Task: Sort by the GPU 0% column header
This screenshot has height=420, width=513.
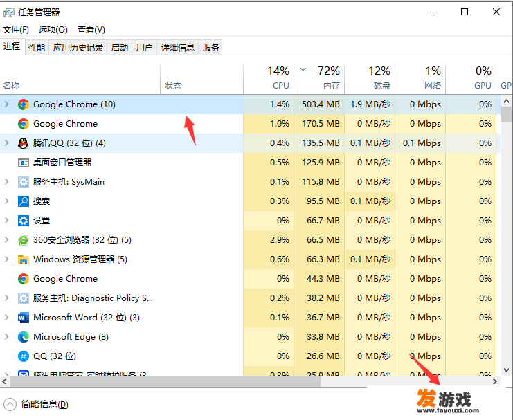Action: (471, 78)
